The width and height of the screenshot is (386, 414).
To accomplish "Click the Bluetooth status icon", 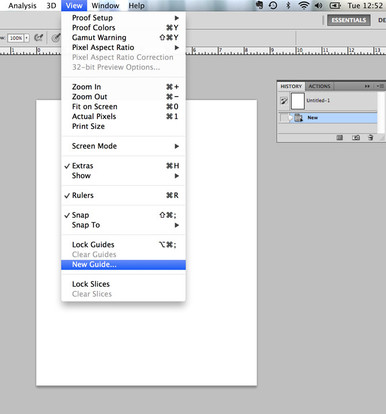I will pyautogui.click(x=288, y=5).
